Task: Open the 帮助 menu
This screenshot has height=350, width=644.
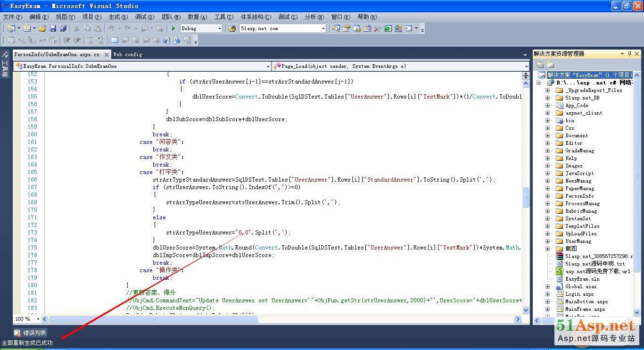Action: tap(367, 17)
